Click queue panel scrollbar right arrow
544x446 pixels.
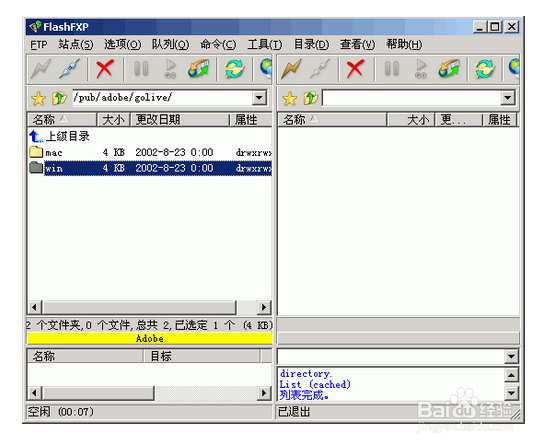tap(264, 393)
